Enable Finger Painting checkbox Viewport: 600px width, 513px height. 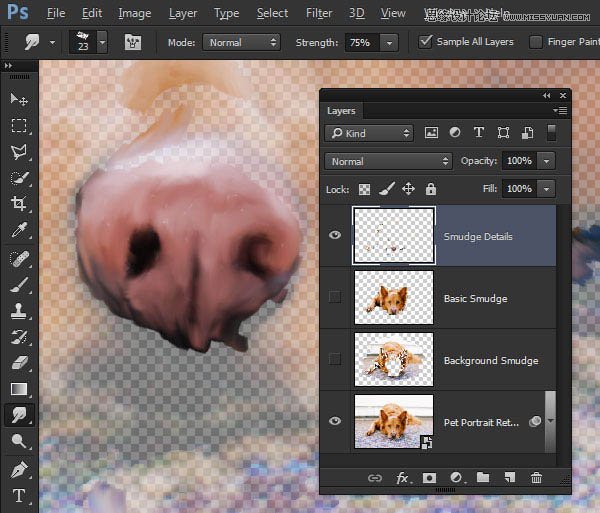(535, 42)
